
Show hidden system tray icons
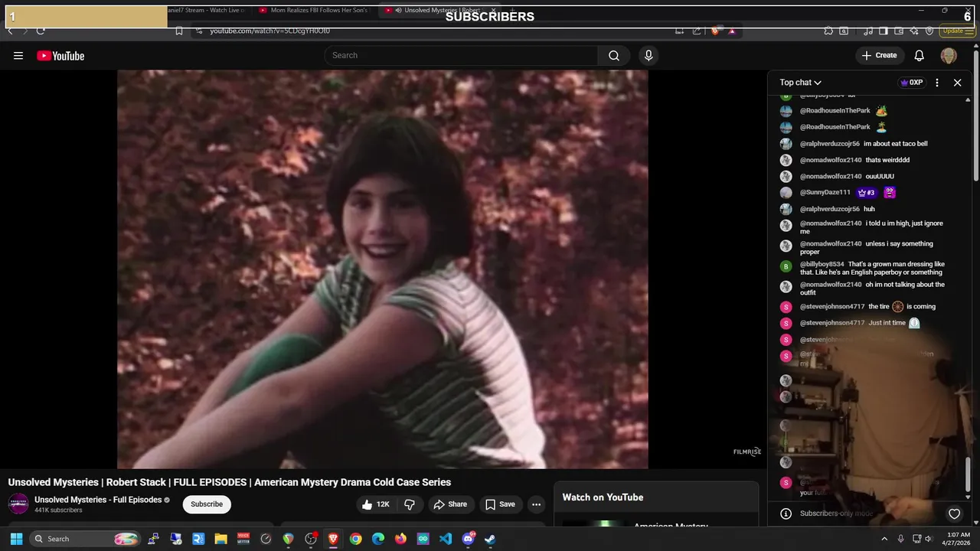click(884, 539)
